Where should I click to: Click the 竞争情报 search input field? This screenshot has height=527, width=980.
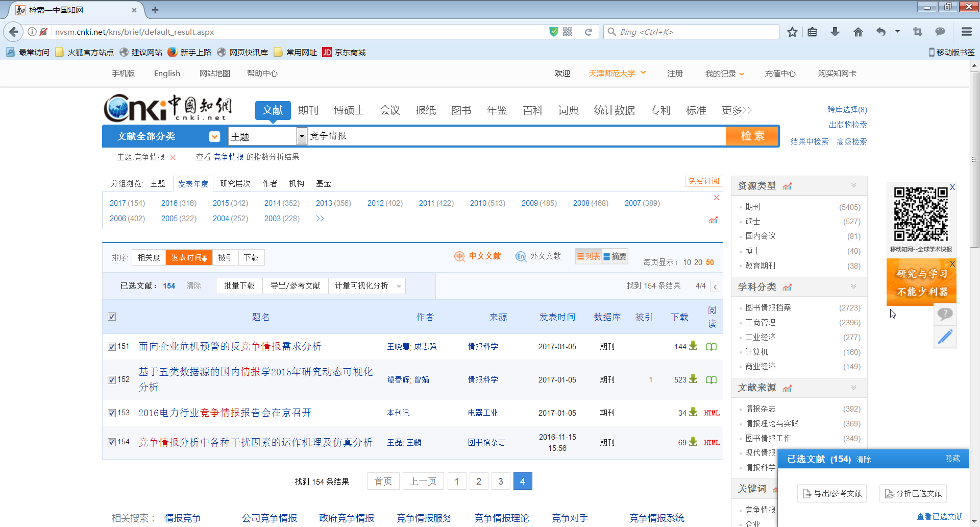pos(516,136)
